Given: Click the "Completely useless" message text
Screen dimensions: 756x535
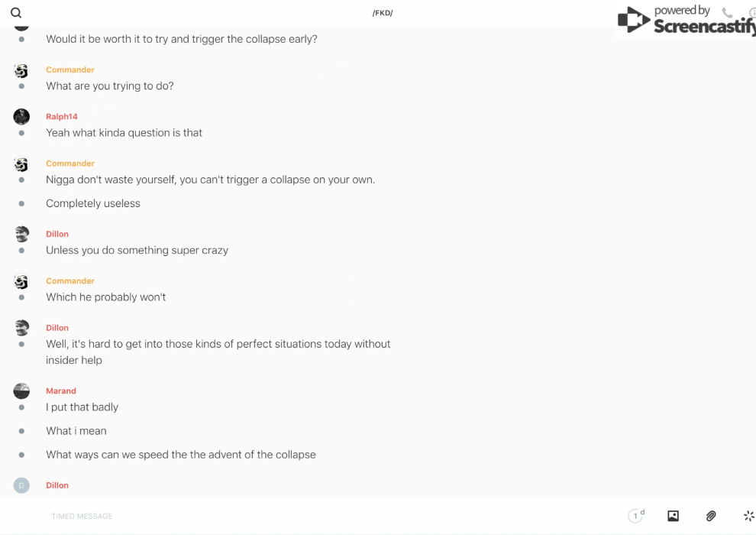Looking at the screenshot, I should [93, 203].
